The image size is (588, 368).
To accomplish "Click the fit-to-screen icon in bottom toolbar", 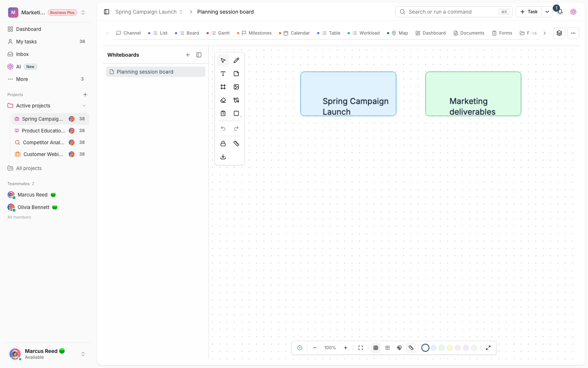I will pos(361,348).
